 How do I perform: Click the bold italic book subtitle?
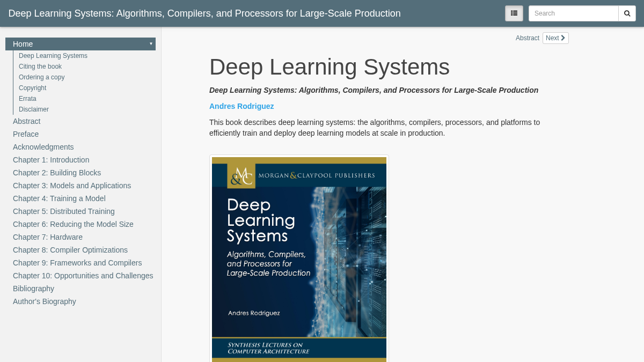[374, 90]
